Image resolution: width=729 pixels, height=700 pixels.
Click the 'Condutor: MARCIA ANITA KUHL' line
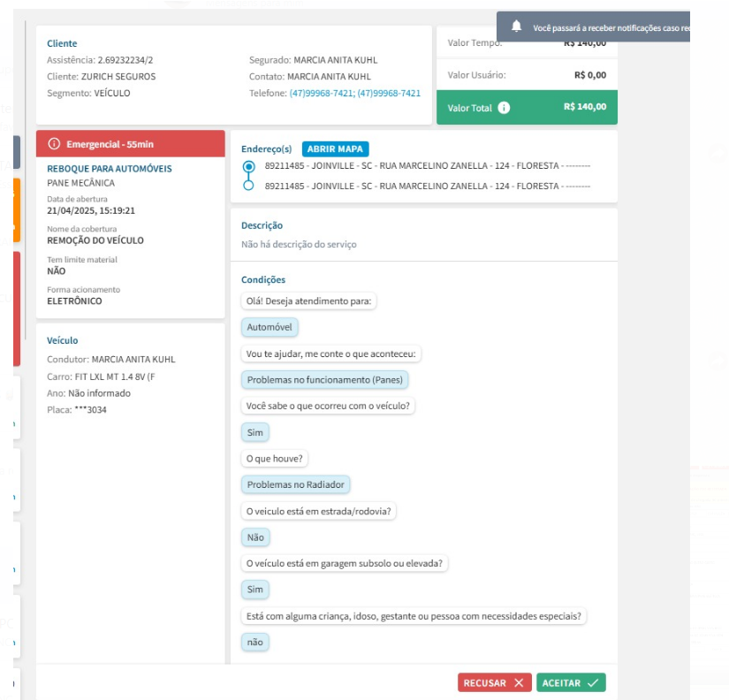point(111,359)
